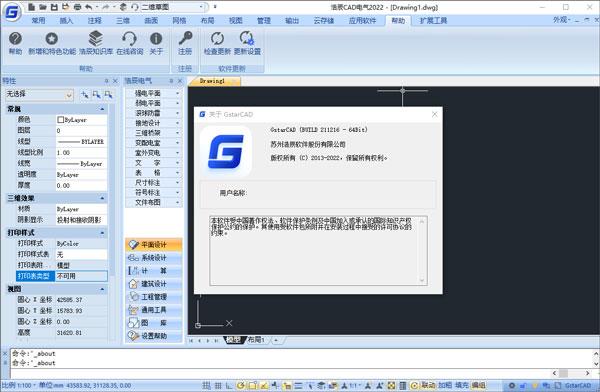600x392 pixels.
Task: Expand the 强电平面 menu
Action: point(154,93)
